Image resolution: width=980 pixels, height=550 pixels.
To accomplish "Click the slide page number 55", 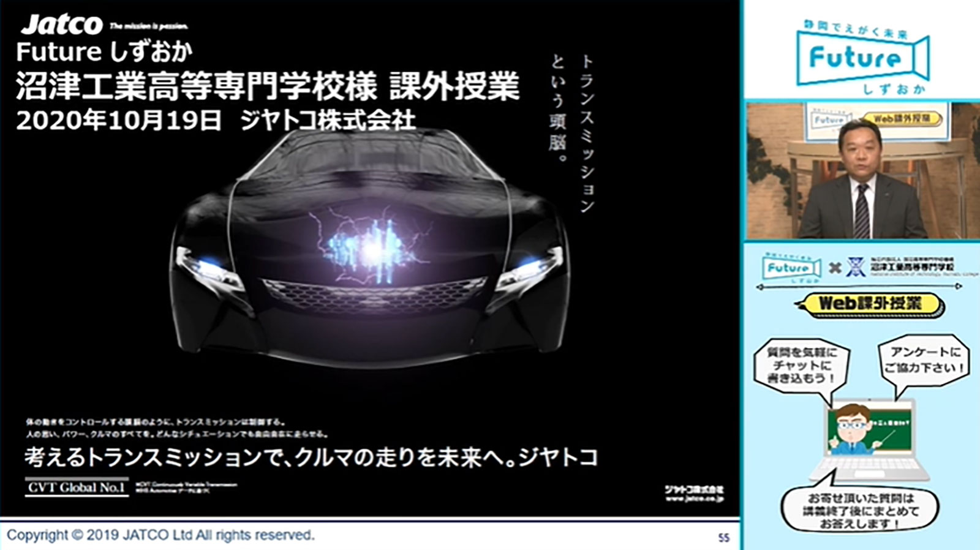I will coord(724,538).
